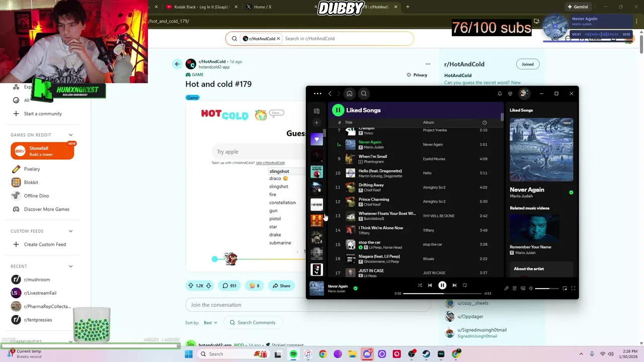Open Privacy link on game post
The width and height of the screenshot is (644, 362).
coord(417,75)
